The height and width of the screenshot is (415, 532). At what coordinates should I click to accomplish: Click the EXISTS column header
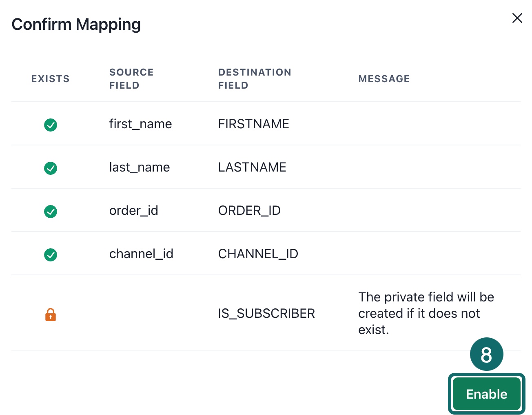[51, 79]
